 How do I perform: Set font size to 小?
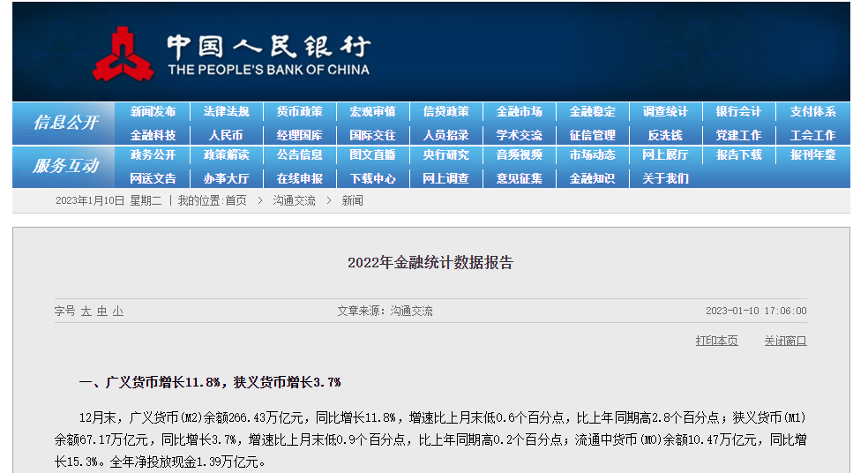pos(118,312)
